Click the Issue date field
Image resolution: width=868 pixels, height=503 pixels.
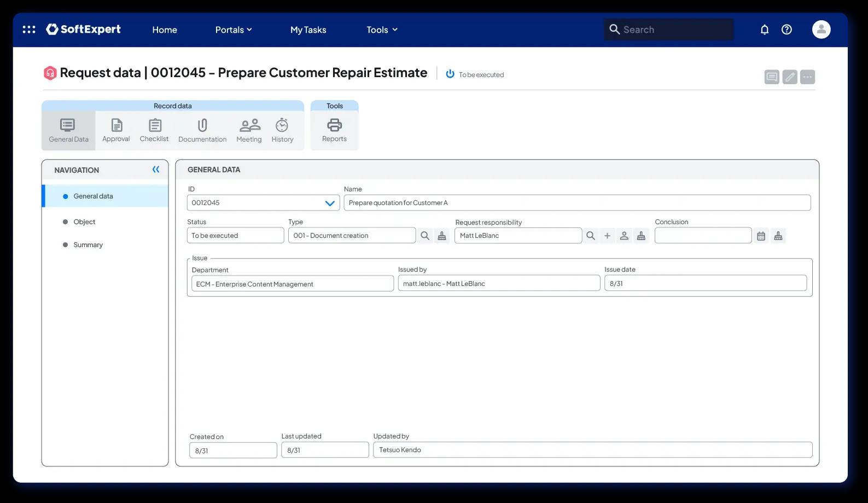point(706,283)
